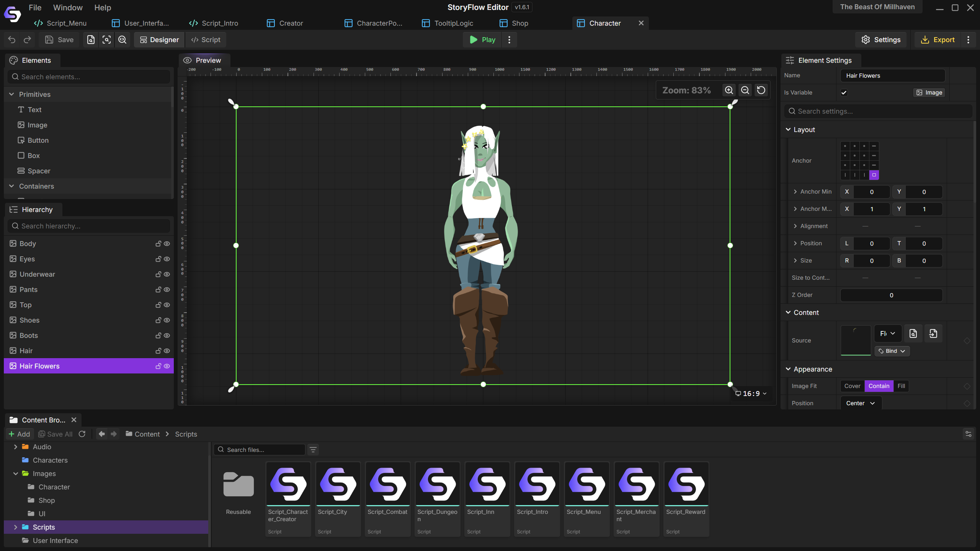Viewport: 980px width, 551px height.
Task: Open the Reusable folder
Action: tap(238, 484)
